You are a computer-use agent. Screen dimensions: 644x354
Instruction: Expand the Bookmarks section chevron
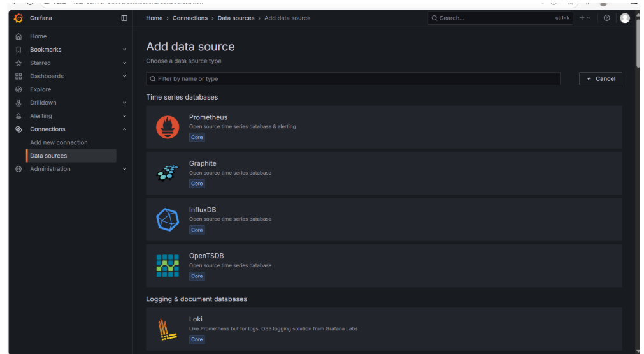pos(124,50)
